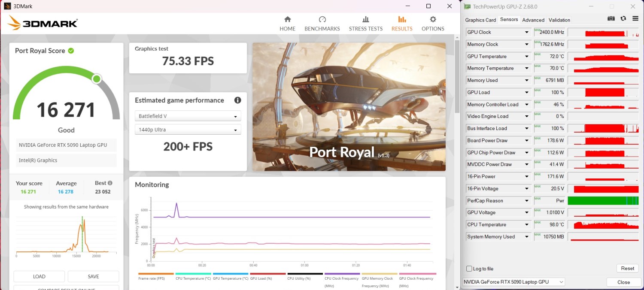Open the Benchmarks gauge icon

[x=322, y=19]
